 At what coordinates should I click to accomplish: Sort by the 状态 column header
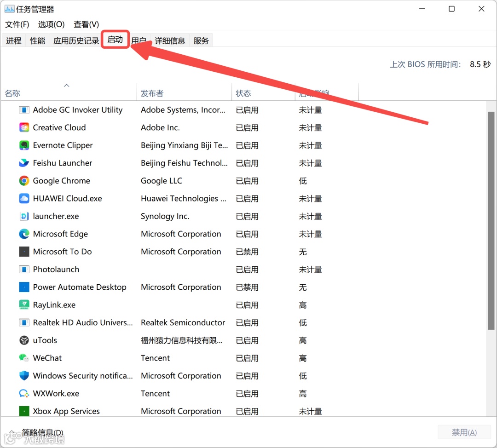coord(263,92)
